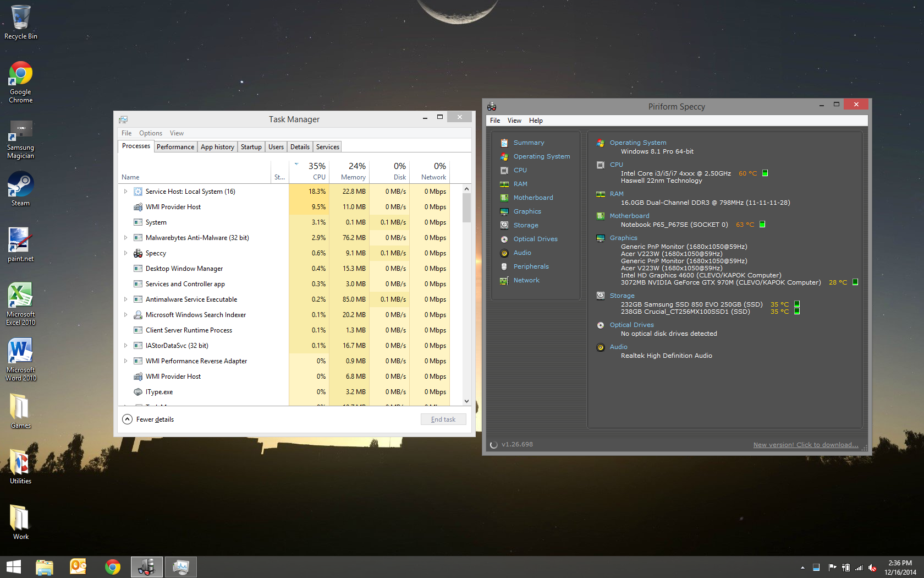Screen dimensions: 924x578
Task: Click the taskbar clock showing 2:36 PM
Action: click(900, 568)
